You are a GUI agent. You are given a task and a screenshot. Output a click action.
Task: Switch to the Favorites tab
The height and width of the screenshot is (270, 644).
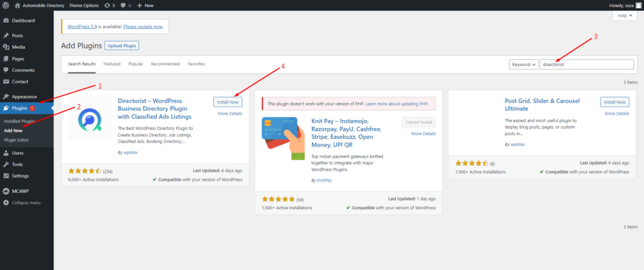(x=196, y=64)
